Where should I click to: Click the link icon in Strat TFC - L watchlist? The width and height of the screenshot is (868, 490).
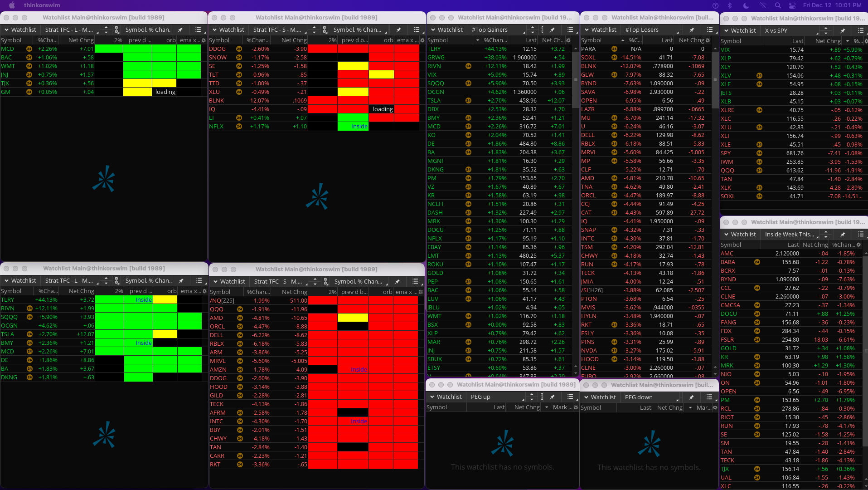(x=116, y=30)
